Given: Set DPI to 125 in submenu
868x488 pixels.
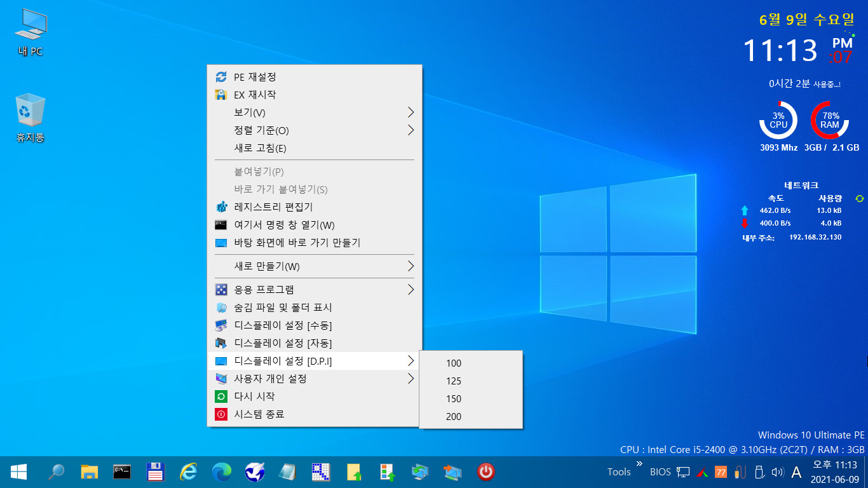Looking at the screenshot, I should click(471, 381).
